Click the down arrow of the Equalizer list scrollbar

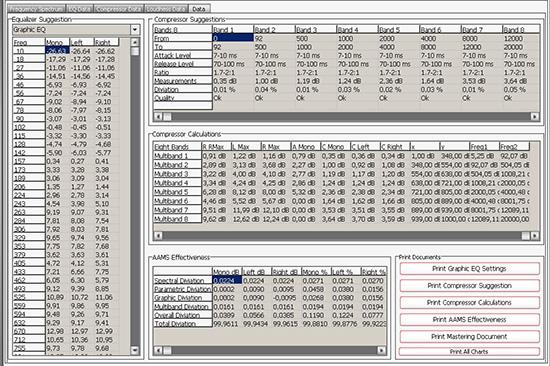pyautogui.click(x=135, y=350)
